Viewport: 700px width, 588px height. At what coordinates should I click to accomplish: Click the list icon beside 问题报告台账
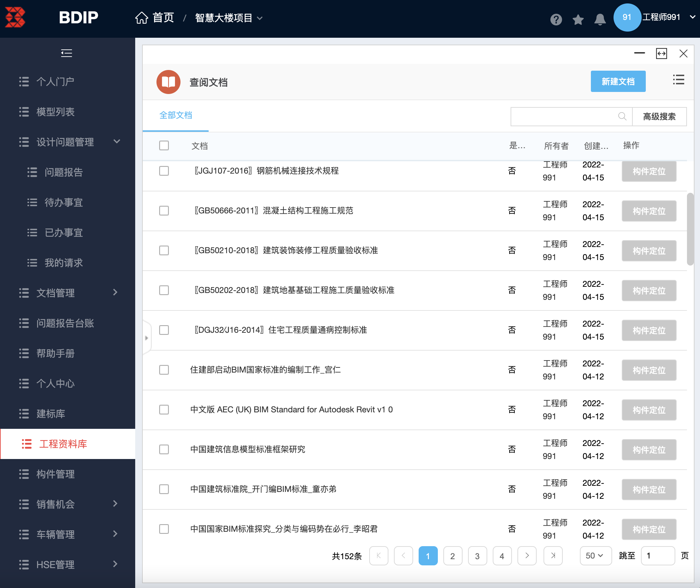(x=24, y=323)
